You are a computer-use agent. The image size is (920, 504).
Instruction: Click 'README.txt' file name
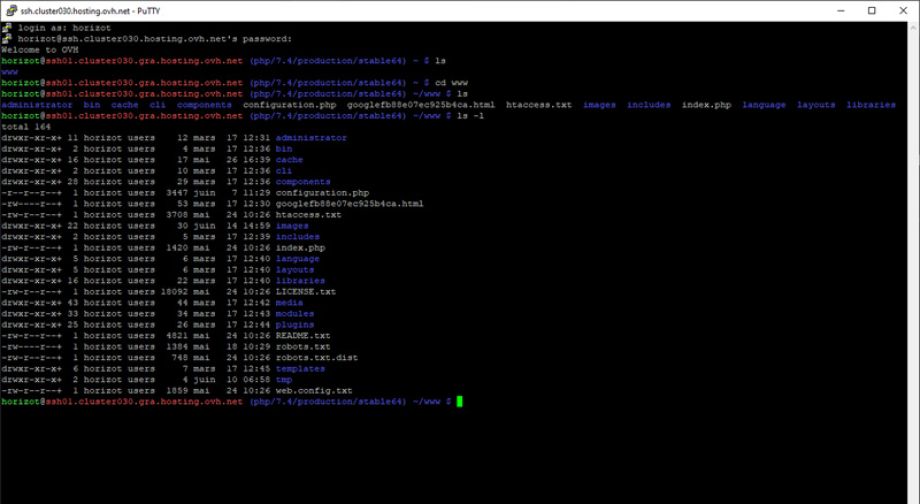[x=303, y=336]
